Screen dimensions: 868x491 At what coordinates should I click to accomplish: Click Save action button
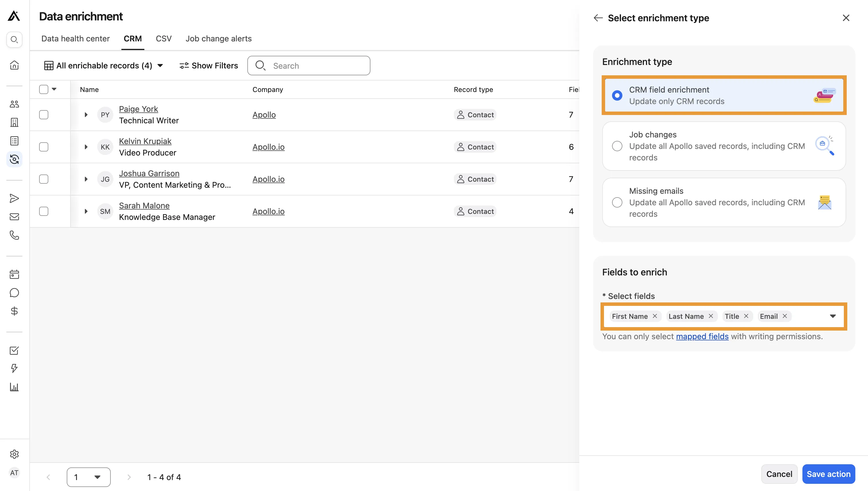(x=829, y=474)
